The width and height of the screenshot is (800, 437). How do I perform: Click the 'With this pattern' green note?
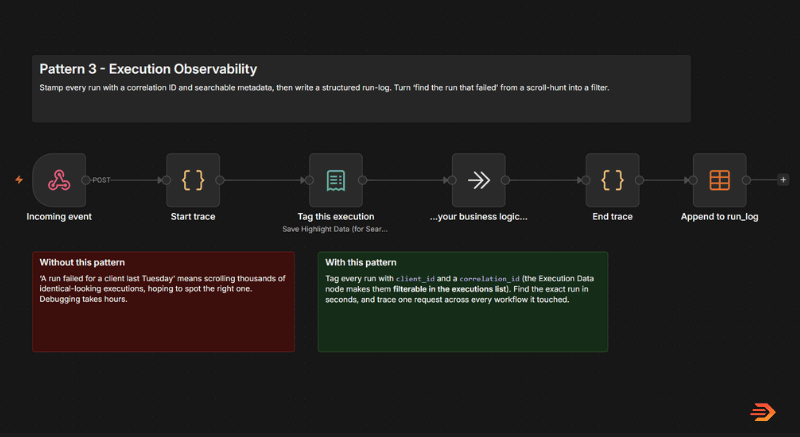coord(463,301)
